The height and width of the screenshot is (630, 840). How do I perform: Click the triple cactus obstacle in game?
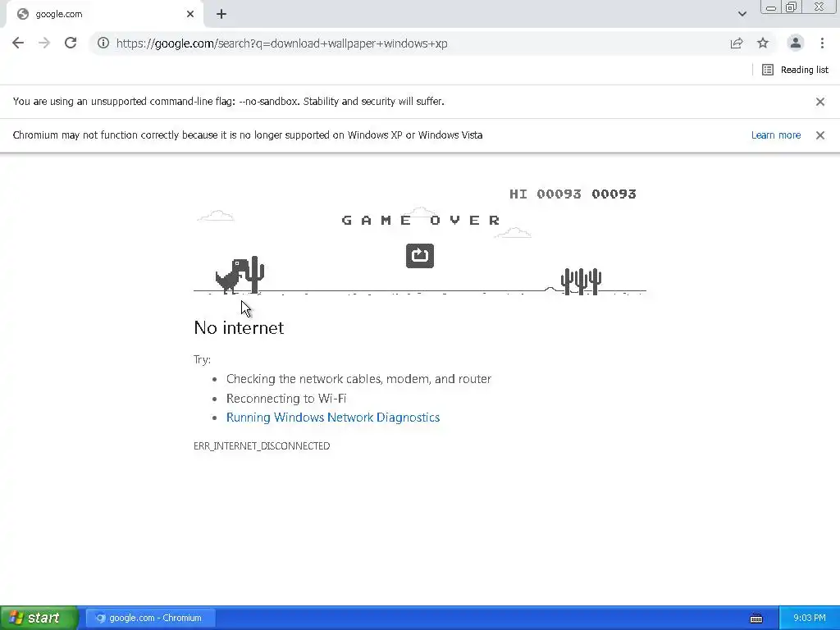(x=582, y=281)
